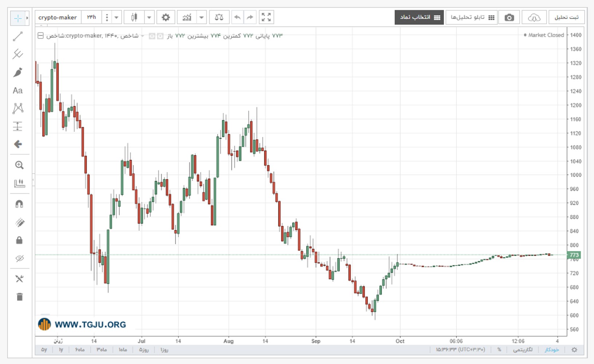Viewport: 594px width, 364px height.
Task: Expand the time interval dropdown arrow
Action: tap(116, 17)
